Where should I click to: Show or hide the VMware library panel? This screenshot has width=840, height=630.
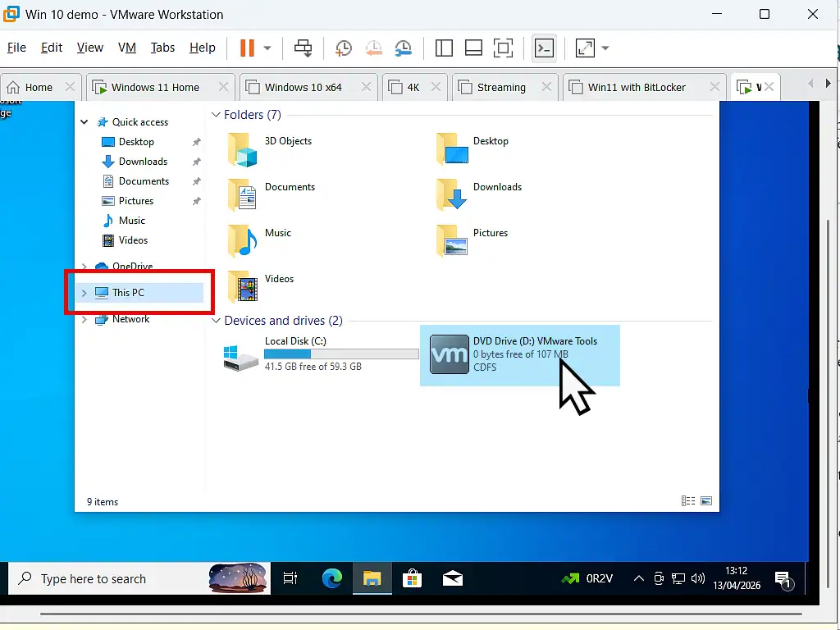(x=444, y=48)
